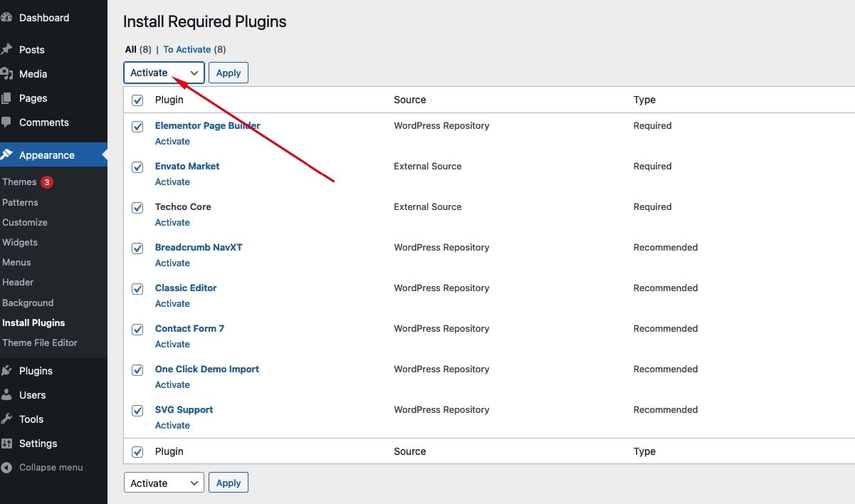Open the Envato Market plugin link

187,167
